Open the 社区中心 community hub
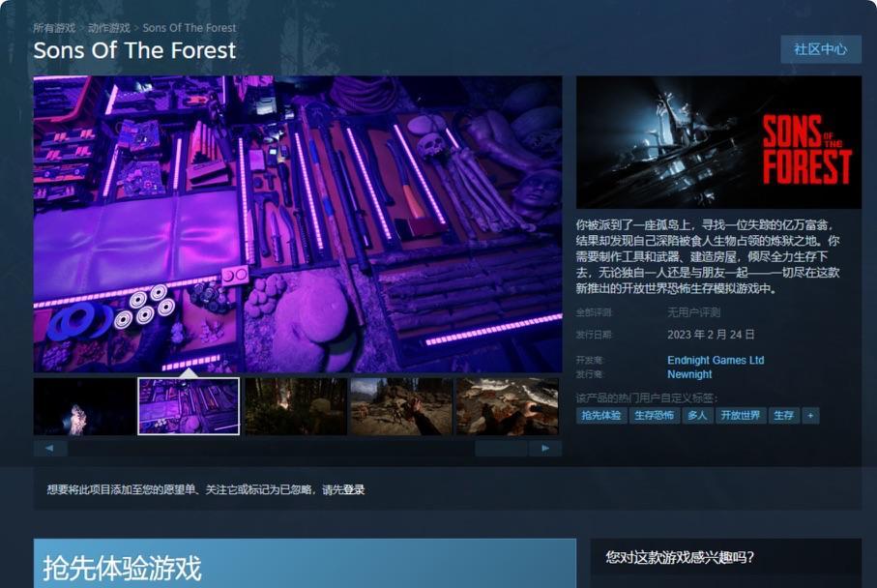The width and height of the screenshot is (877, 588). (821, 49)
